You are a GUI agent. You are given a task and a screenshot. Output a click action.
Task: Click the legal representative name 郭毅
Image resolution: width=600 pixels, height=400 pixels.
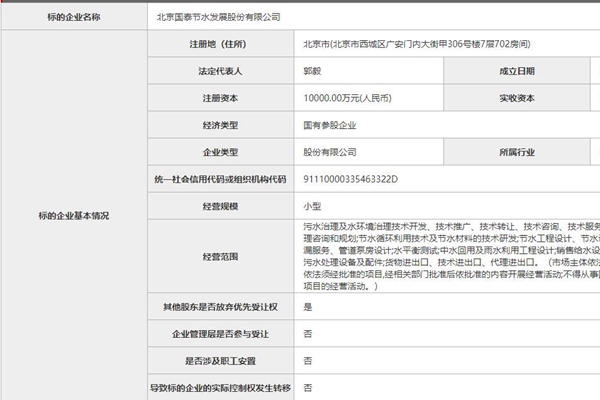314,72
